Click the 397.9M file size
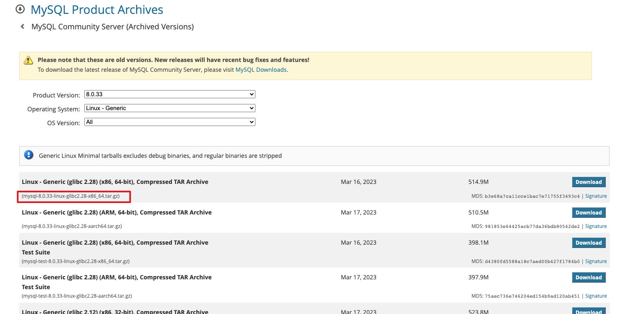This screenshot has height=314, width=644. [x=478, y=277]
